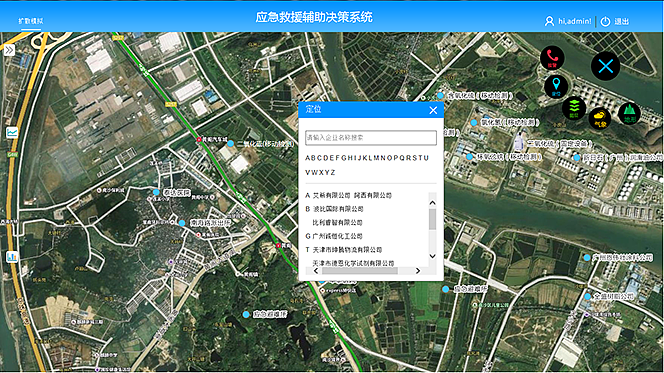The height and width of the screenshot is (373, 664).
Task: Click the vertical scrollbar thumb in company list
Action: [432, 219]
